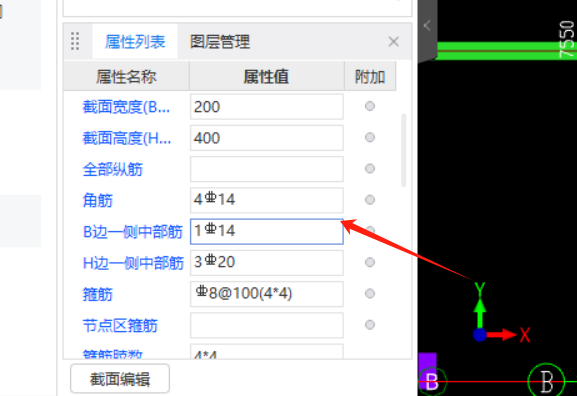Screen dimensions: 577x396
Task: Click the empty 节点区箍筋 value field
Action: click(267, 325)
